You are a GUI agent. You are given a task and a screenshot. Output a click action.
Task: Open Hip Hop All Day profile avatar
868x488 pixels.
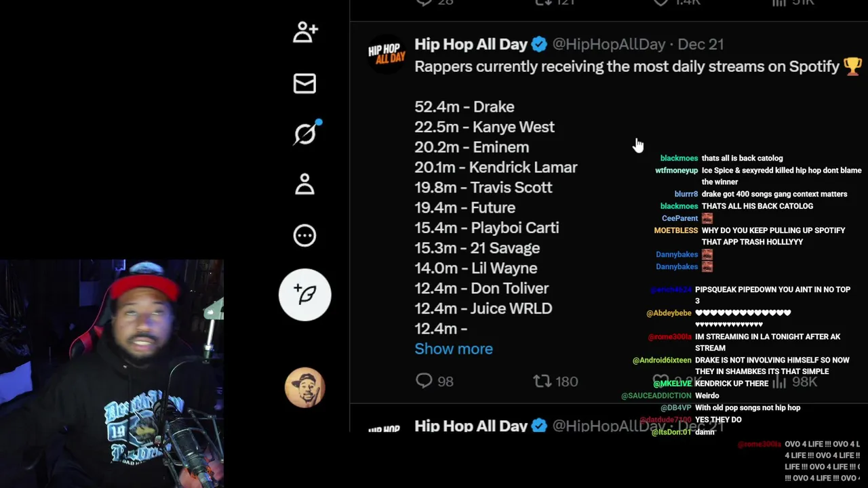pos(387,53)
